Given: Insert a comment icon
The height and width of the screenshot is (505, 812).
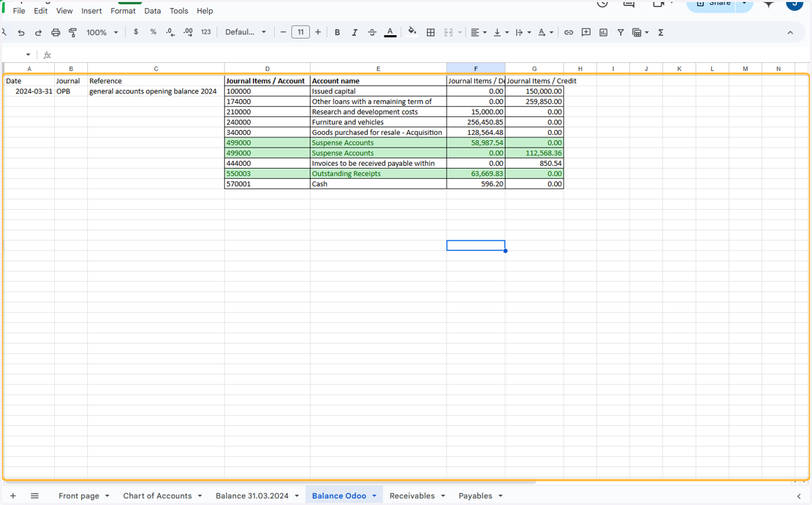Looking at the screenshot, I should [586, 32].
